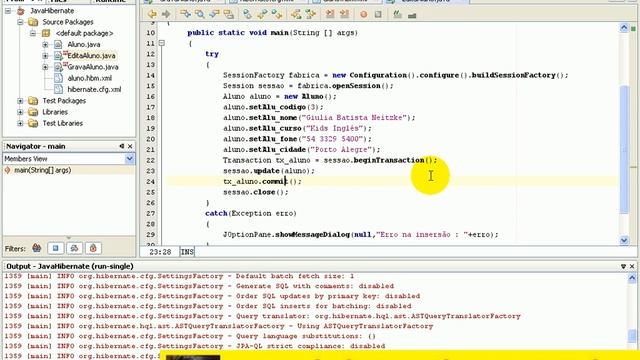Click "Porto Alegre" string on line 21

pyautogui.click(x=341, y=149)
